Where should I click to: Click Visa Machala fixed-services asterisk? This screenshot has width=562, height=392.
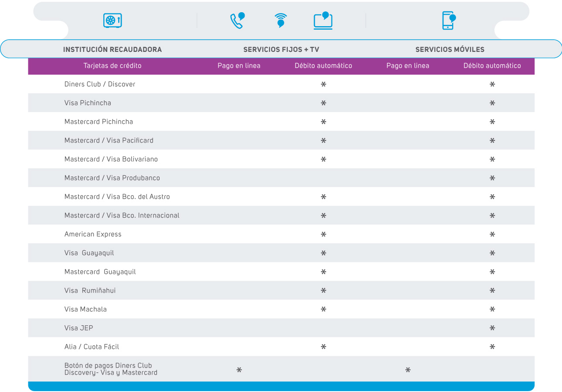click(x=324, y=310)
